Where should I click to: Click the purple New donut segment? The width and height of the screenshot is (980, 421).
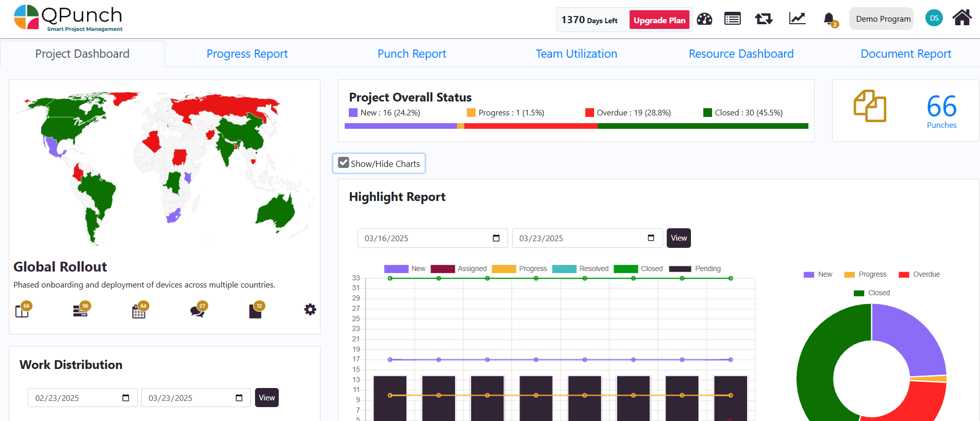point(915,334)
